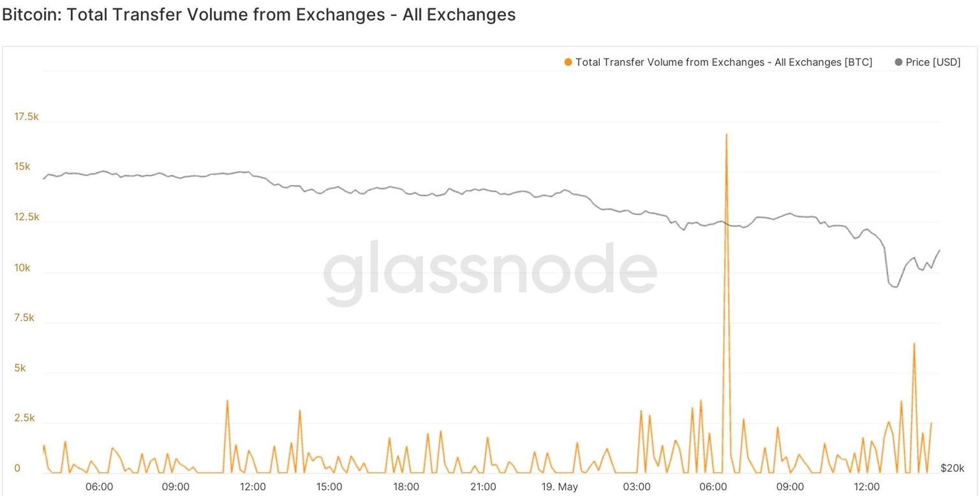Toggle the Total Transfer Volume from Exchanges series label
Screen dimensions: 980x496
pos(723,63)
